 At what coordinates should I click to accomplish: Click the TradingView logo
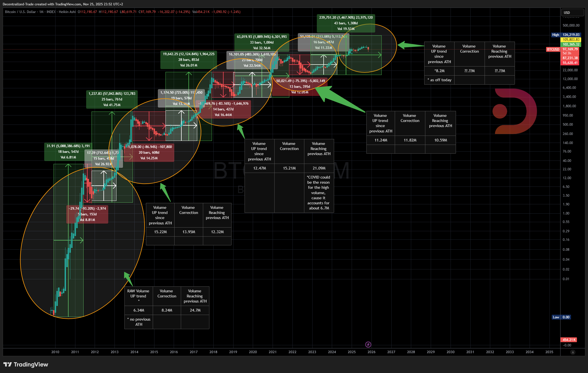[26, 365]
